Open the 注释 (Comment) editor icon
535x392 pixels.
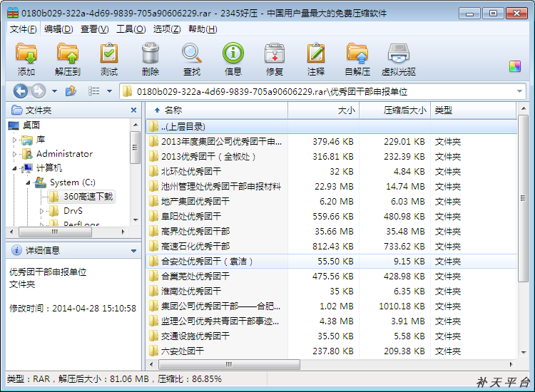point(316,59)
